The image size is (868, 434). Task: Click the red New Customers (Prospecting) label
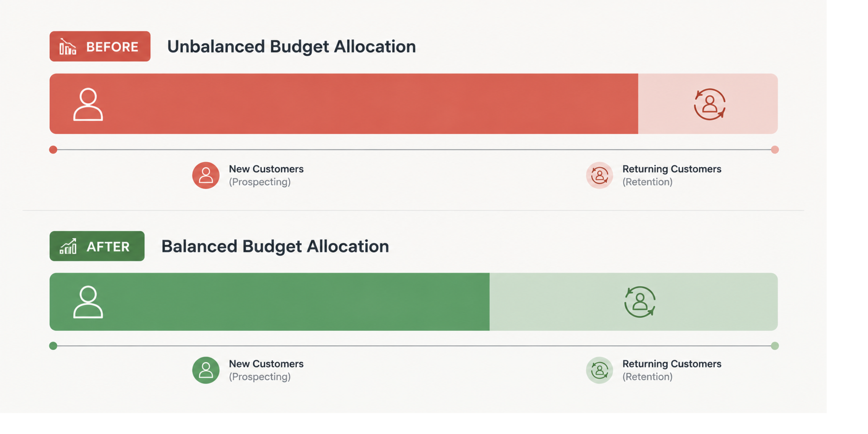[266, 175]
